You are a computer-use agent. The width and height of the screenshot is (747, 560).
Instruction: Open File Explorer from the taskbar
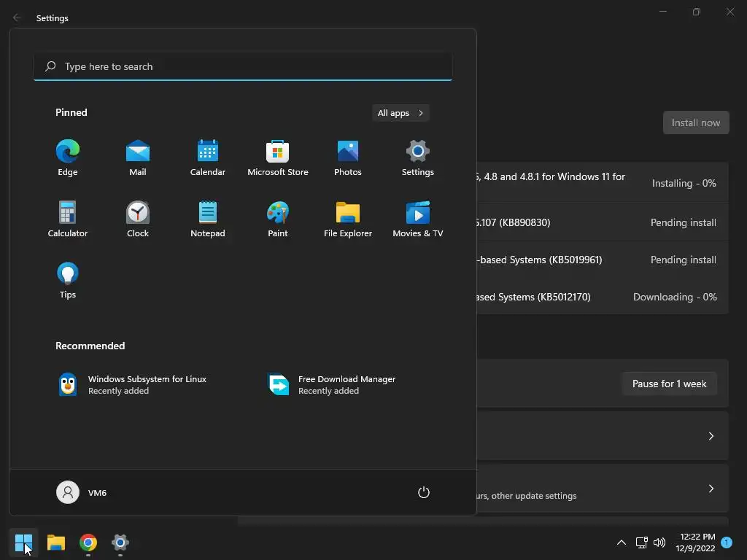(55, 542)
